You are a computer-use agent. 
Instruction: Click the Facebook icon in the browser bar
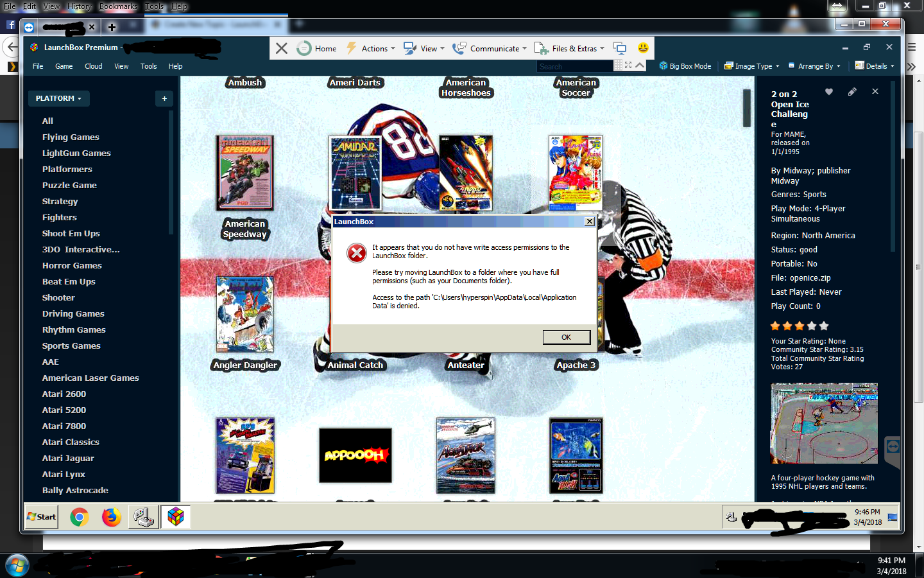pyautogui.click(x=10, y=25)
